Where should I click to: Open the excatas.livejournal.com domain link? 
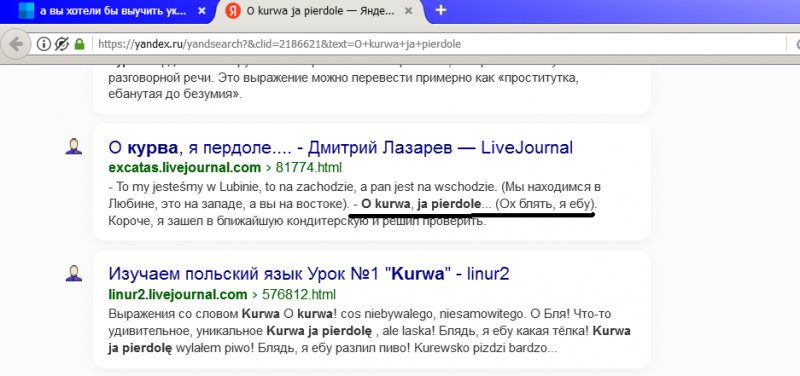pos(185,167)
